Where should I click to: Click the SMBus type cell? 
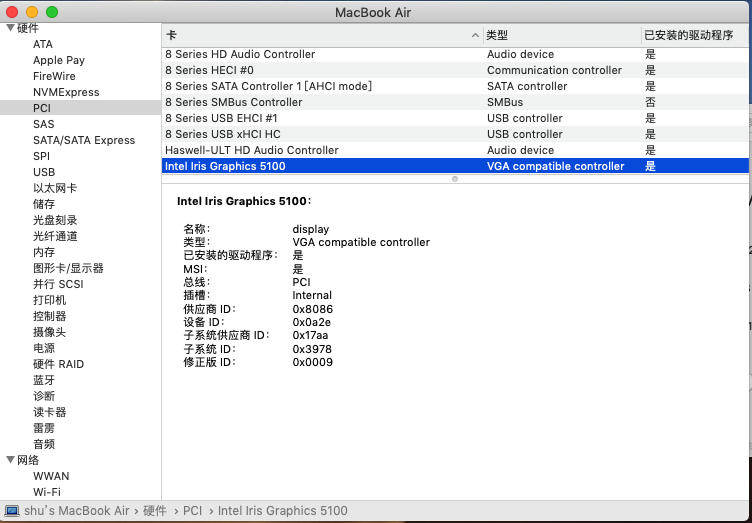tap(505, 102)
